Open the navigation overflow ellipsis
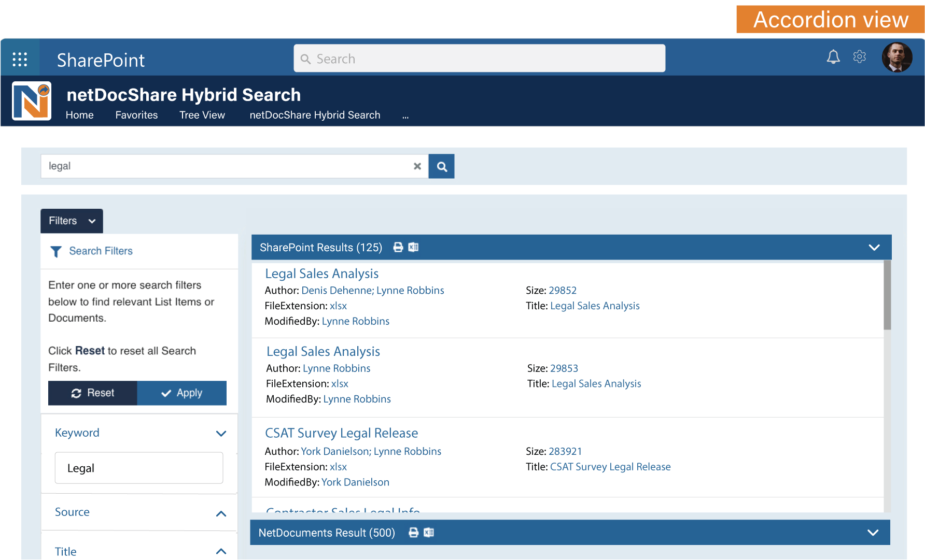925x560 pixels. point(405,117)
